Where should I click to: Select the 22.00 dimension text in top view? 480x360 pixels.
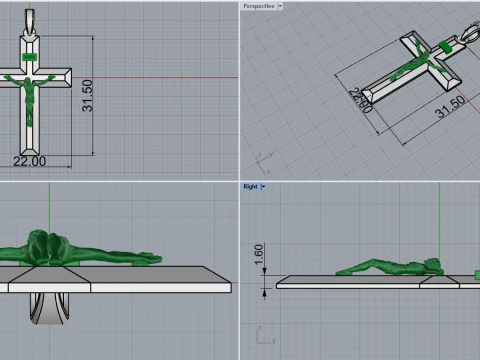click(29, 161)
